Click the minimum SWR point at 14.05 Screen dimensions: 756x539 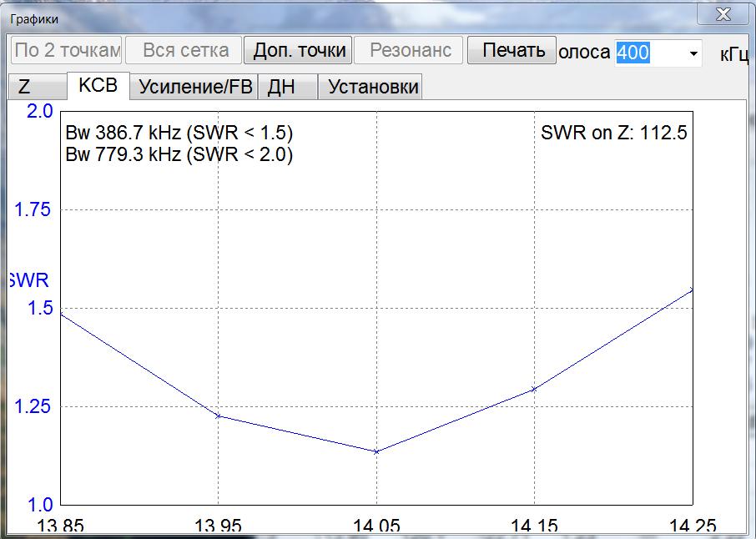(376, 451)
